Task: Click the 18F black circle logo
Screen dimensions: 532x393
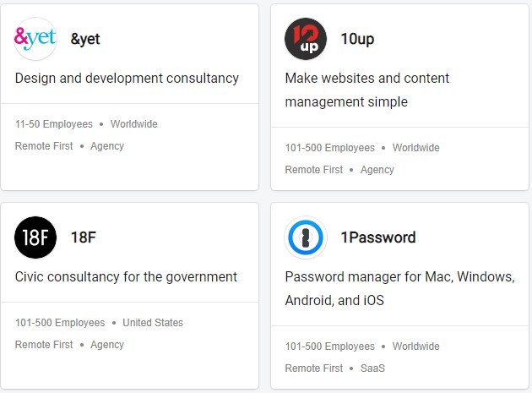Action: (x=35, y=237)
